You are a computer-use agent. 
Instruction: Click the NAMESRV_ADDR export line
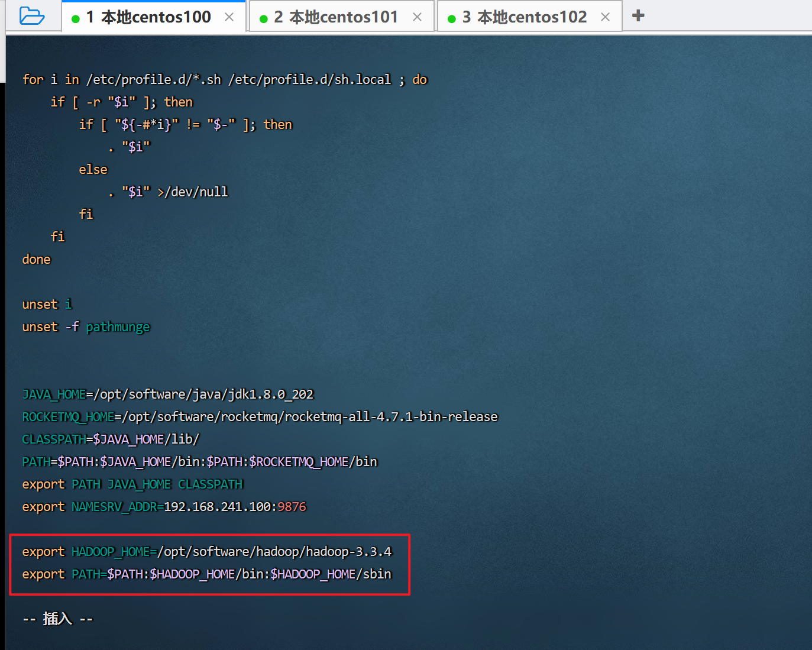(x=164, y=507)
